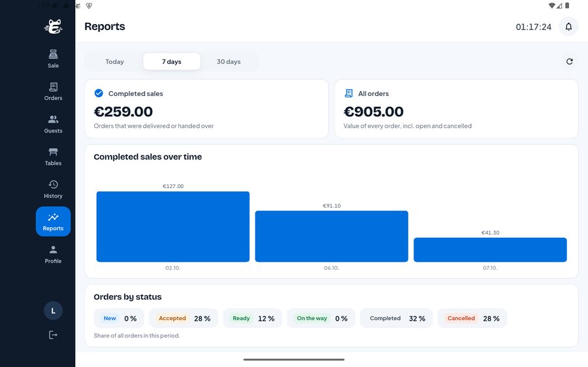Click the Completed status chip

[x=397, y=318]
